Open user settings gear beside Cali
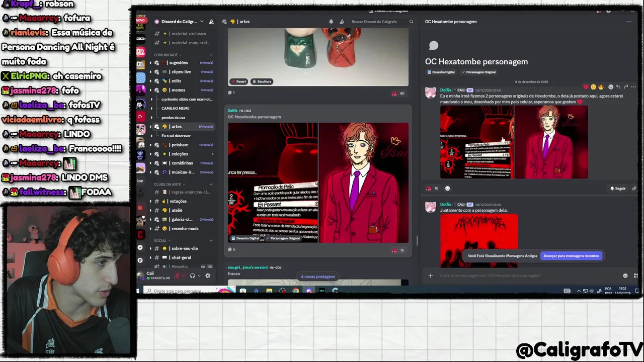644x362 pixels. (207, 276)
